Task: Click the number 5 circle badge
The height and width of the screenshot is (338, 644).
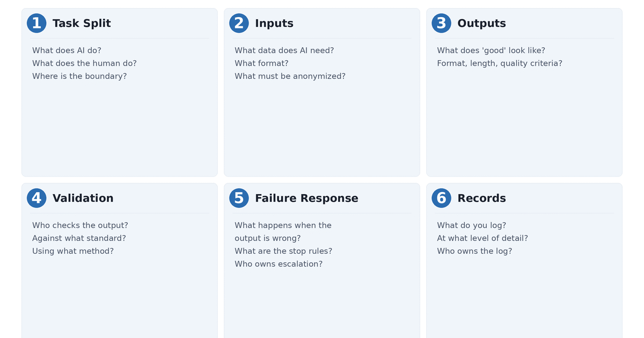Action: pyautogui.click(x=239, y=198)
